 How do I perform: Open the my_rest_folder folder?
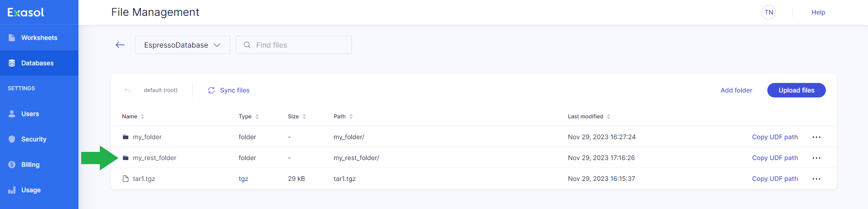155,158
